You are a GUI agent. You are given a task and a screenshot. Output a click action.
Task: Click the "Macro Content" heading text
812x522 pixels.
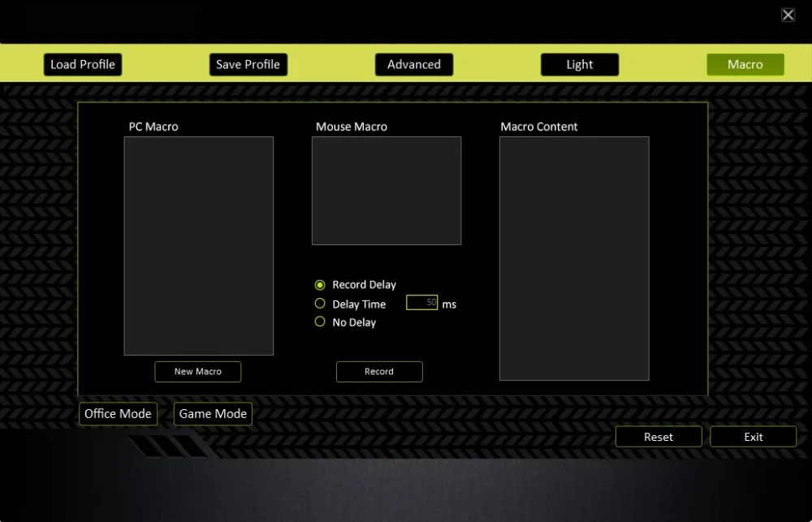point(538,127)
